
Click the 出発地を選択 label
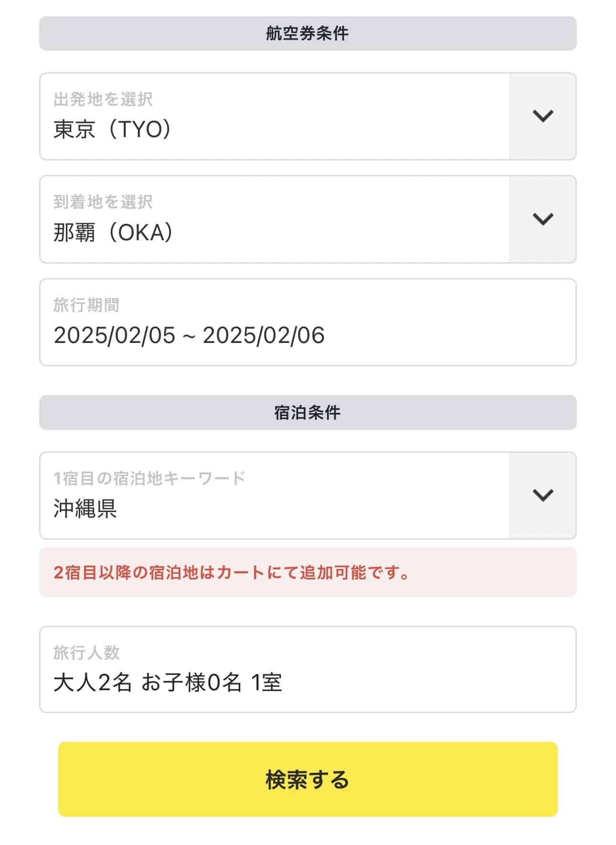pyautogui.click(x=103, y=99)
